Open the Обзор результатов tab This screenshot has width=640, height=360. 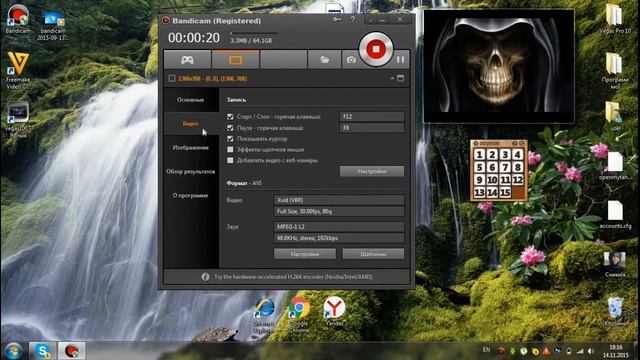pyautogui.click(x=191, y=171)
